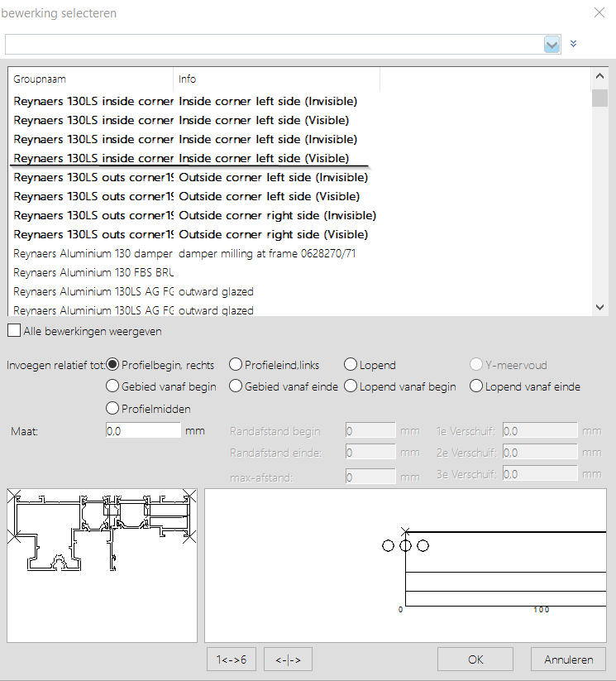Click the Info column header
Screen dimensions: 616x681
click(x=276, y=79)
